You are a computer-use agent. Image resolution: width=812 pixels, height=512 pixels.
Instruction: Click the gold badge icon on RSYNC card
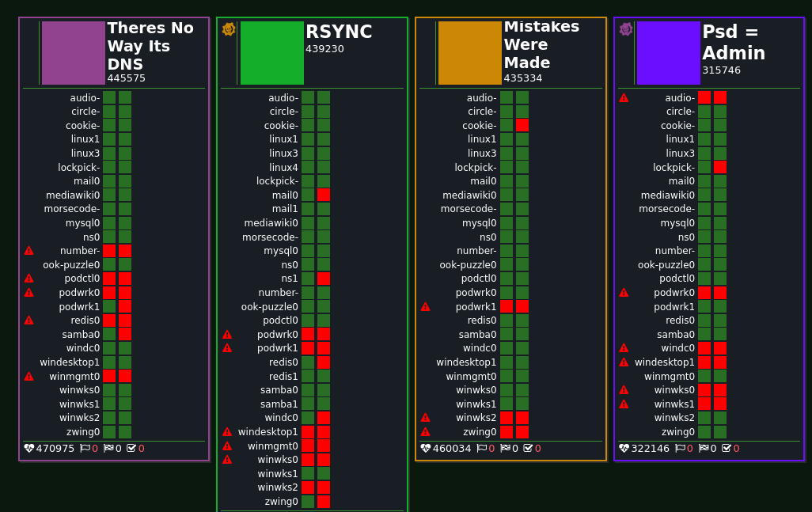[229, 29]
